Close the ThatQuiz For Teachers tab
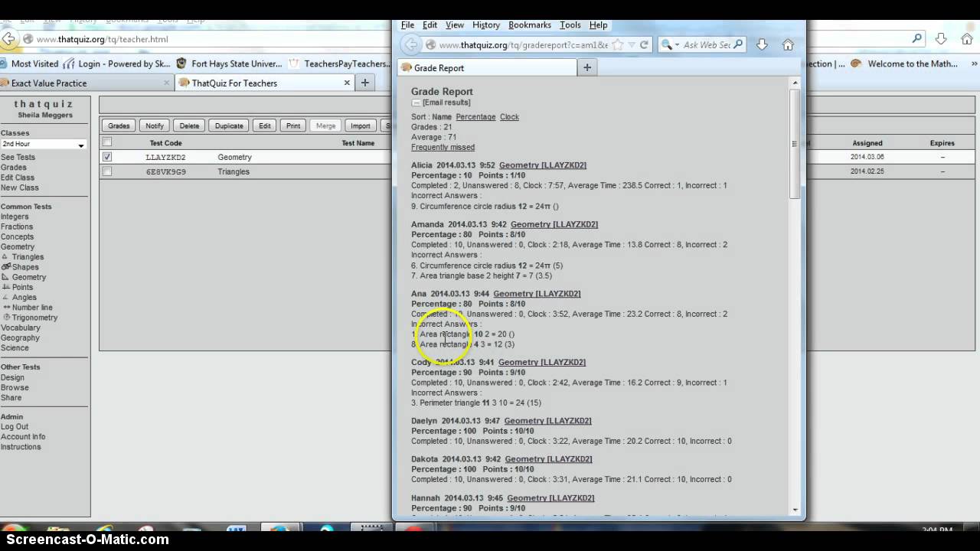The height and width of the screenshot is (551, 980). point(347,83)
